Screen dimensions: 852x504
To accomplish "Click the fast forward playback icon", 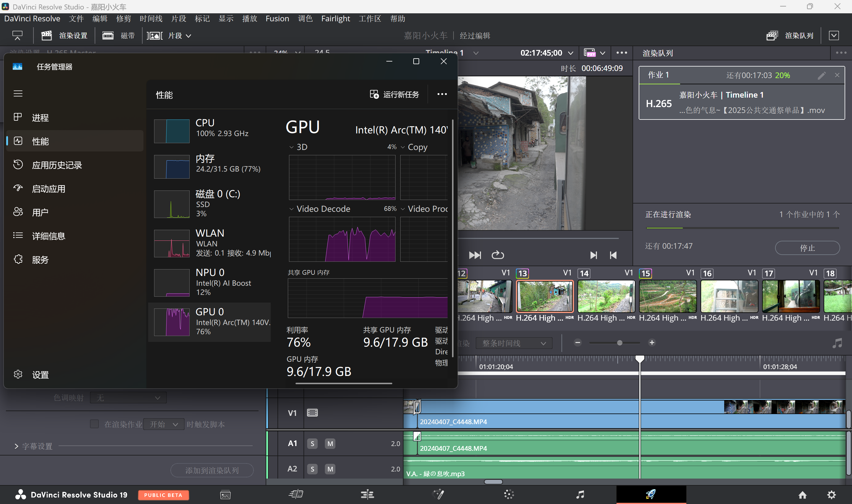I will pos(475,255).
